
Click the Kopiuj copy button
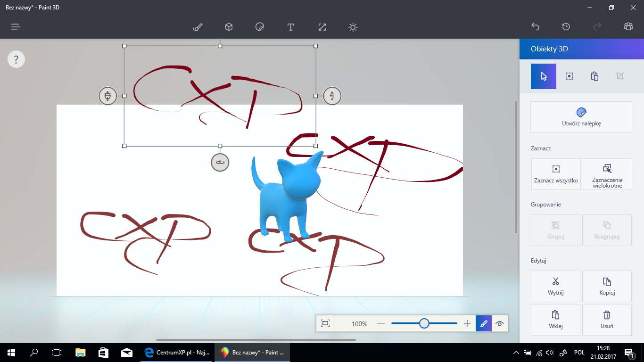click(607, 286)
